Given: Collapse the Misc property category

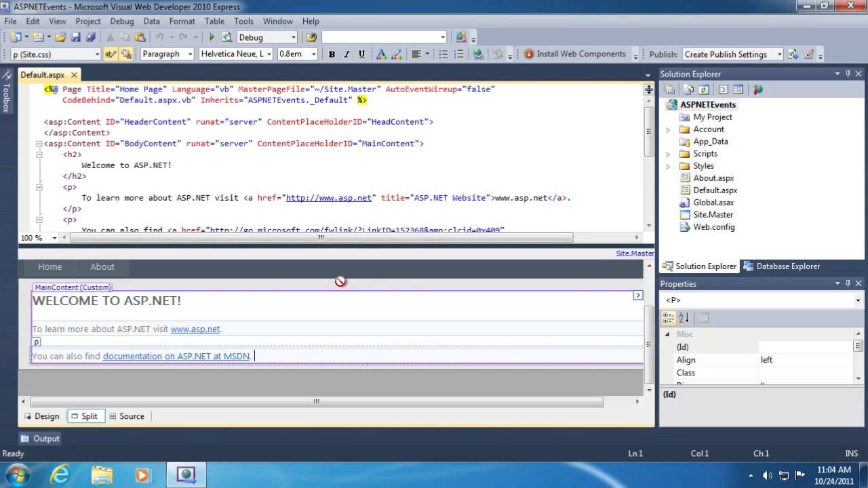Looking at the screenshot, I should 667,334.
